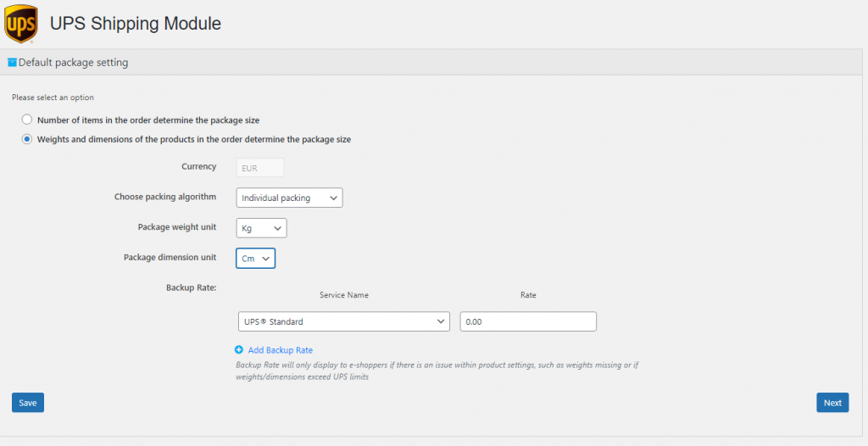Click the UPS shield logo
This screenshot has width=868, height=446.
(21, 24)
